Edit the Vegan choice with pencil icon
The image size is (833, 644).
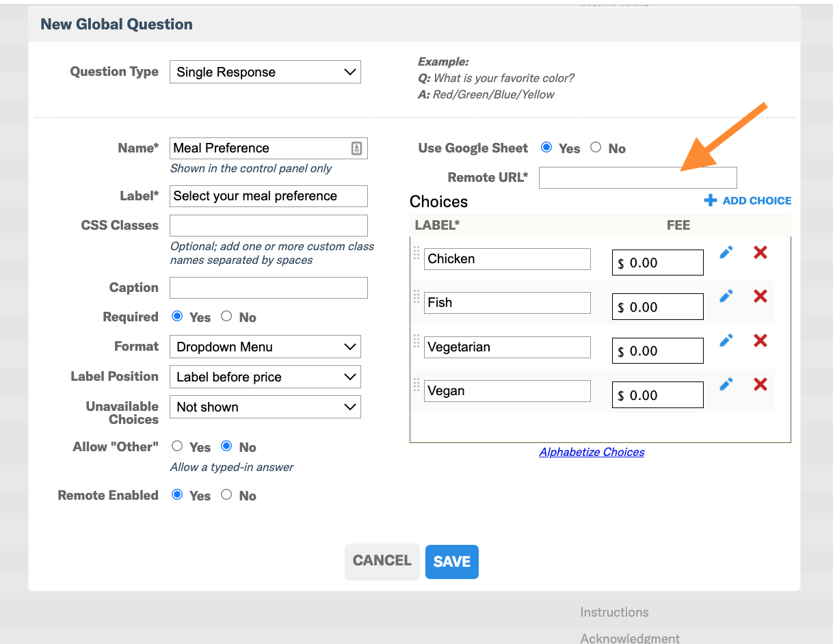tap(726, 384)
